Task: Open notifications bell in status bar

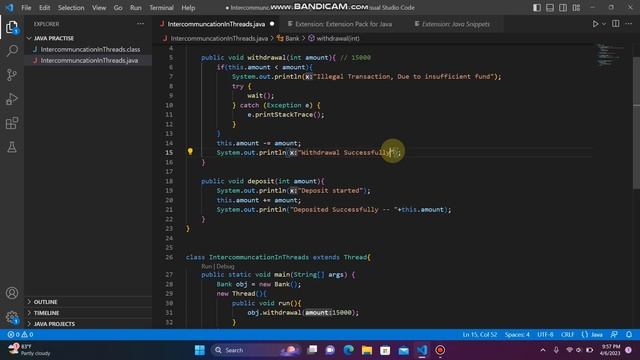Action: pos(629,334)
